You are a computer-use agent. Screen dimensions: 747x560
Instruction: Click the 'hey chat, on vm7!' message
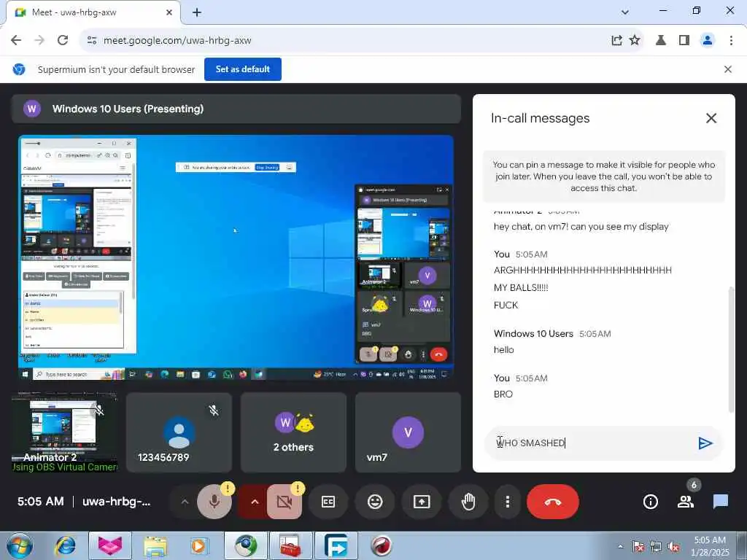pyautogui.click(x=581, y=227)
